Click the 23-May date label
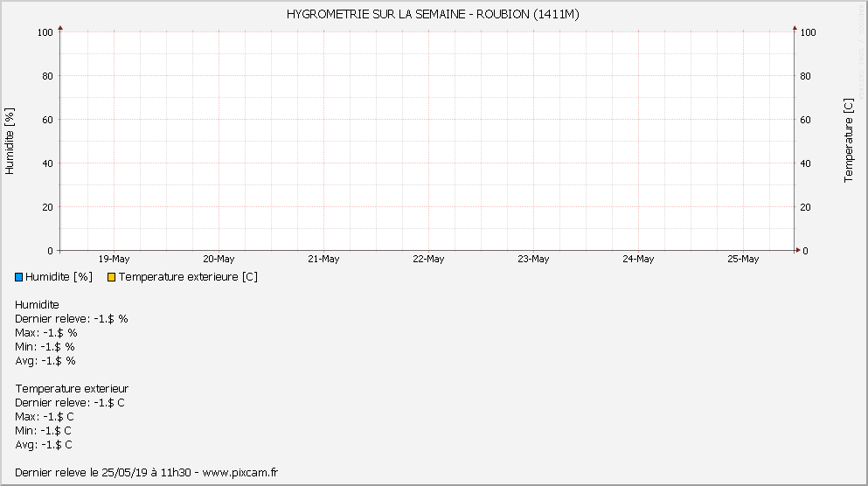 click(x=533, y=259)
